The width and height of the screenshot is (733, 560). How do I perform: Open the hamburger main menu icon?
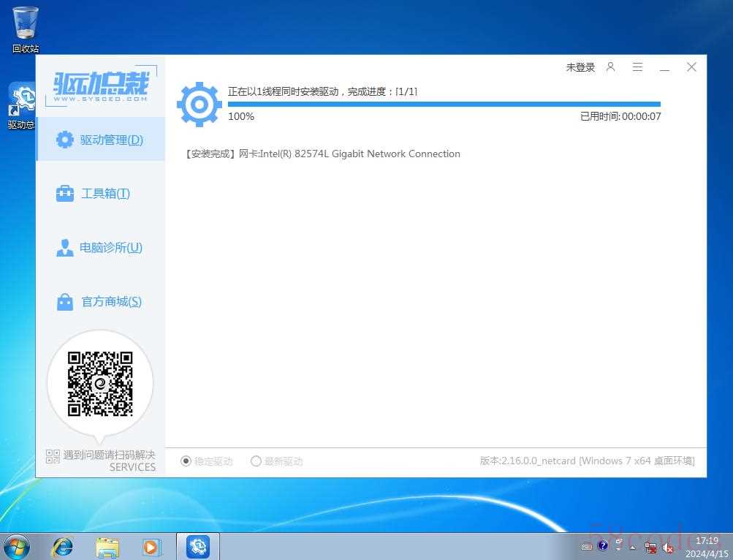pos(637,67)
